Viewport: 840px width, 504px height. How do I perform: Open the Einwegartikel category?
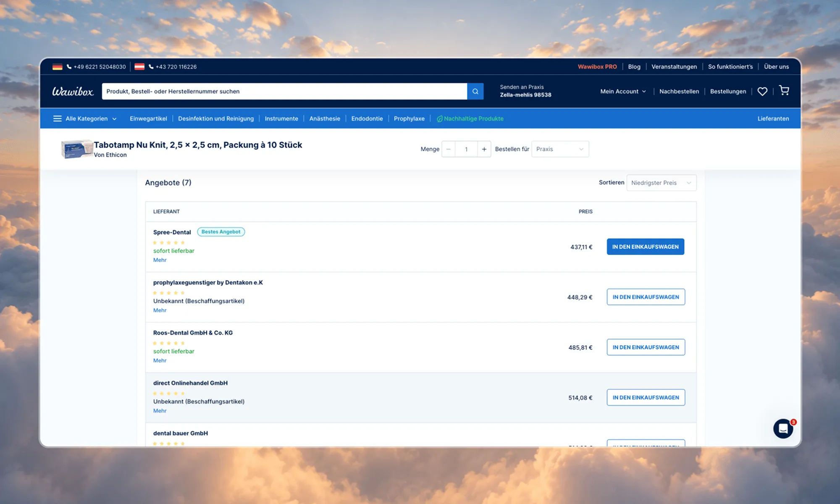(x=148, y=118)
